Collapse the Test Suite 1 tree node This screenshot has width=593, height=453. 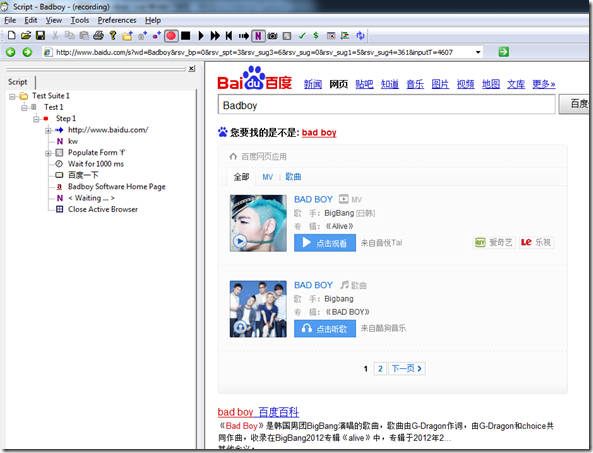12,96
